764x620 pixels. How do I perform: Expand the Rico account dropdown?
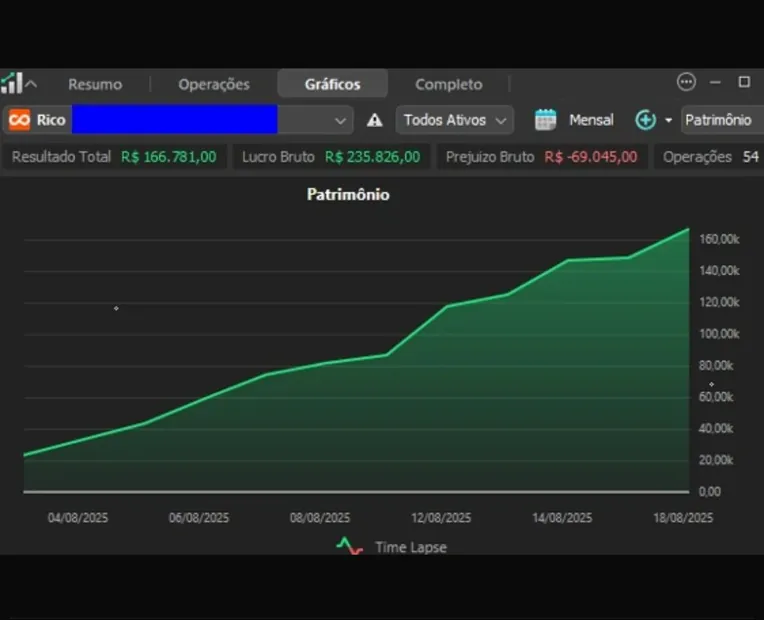point(340,120)
